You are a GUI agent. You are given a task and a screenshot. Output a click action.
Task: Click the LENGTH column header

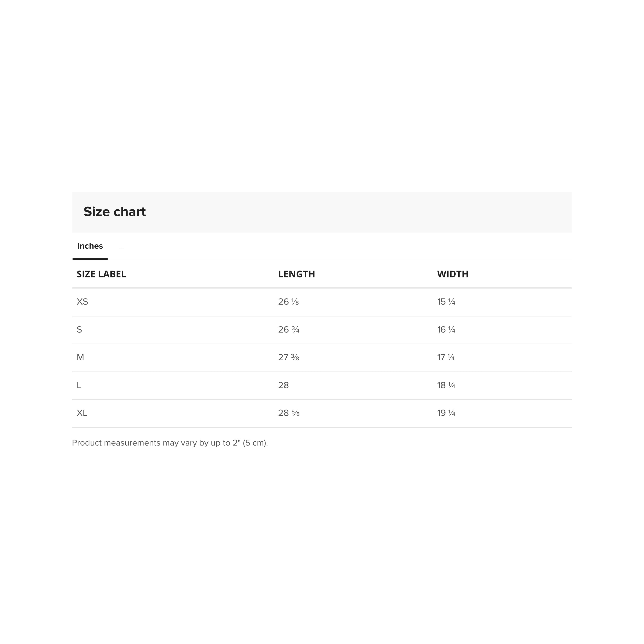[x=297, y=274]
